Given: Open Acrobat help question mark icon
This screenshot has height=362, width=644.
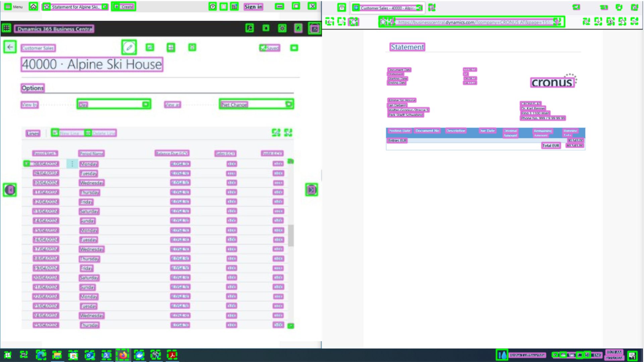Looking at the screenshot, I should [x=213, y=7].
